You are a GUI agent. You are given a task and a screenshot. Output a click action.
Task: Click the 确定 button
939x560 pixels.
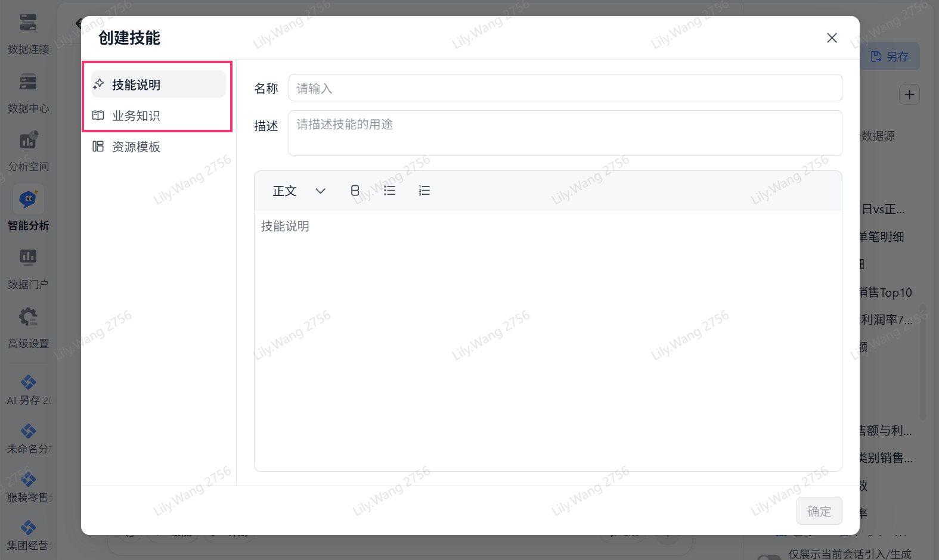click(819, 511)
